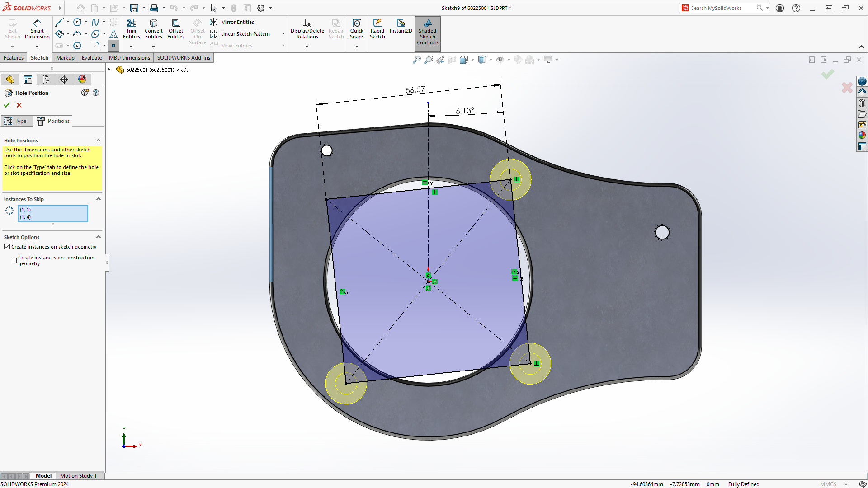Switch to the Type tab
The width and height of the screenshot is (868, 488).
pyautogui.click(x=17, y=121)
